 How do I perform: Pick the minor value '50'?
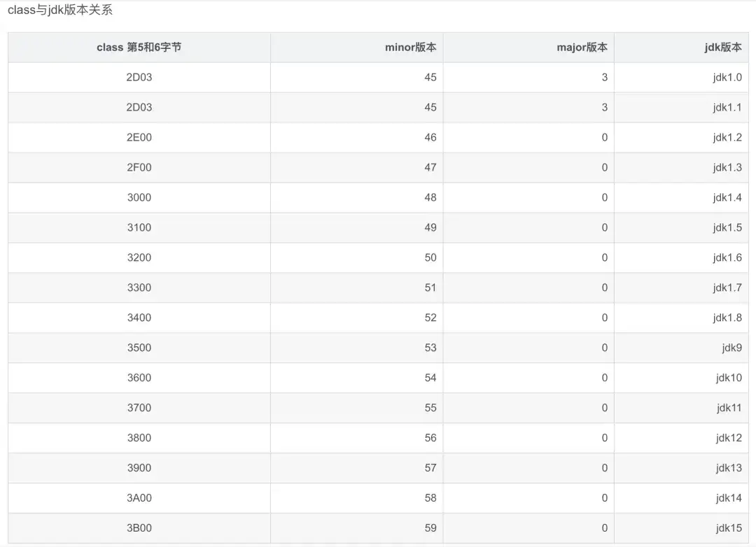pos(430,257)
